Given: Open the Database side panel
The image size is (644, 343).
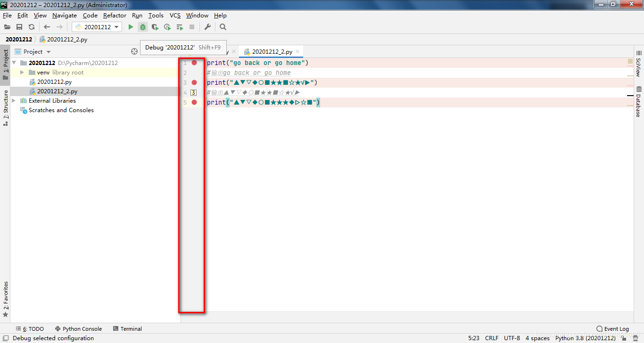Looking at the screenshot, I should [639, 101].
